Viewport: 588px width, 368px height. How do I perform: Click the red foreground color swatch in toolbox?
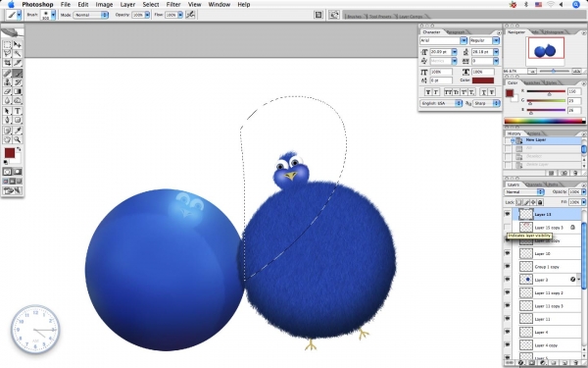tap(10, 153)
